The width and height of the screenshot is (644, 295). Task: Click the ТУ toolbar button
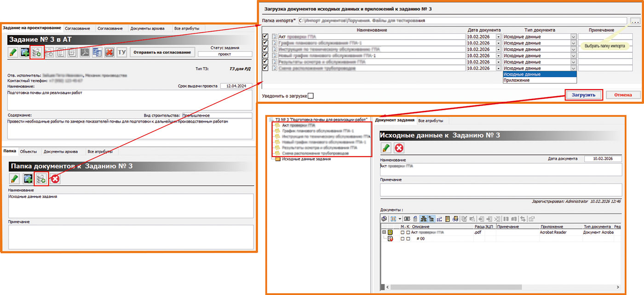121,52
